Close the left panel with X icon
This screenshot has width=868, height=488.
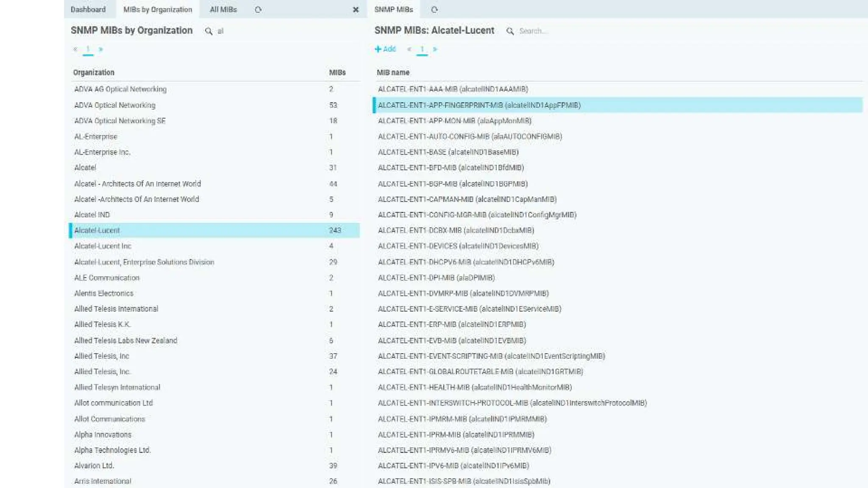point(356,9)
